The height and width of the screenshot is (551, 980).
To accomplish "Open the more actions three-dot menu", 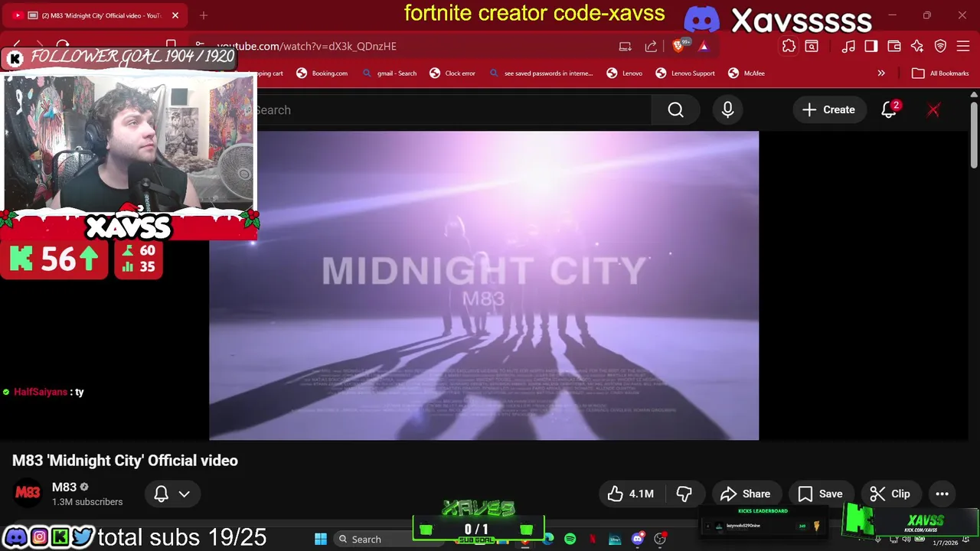I will (x=942, y=494).
